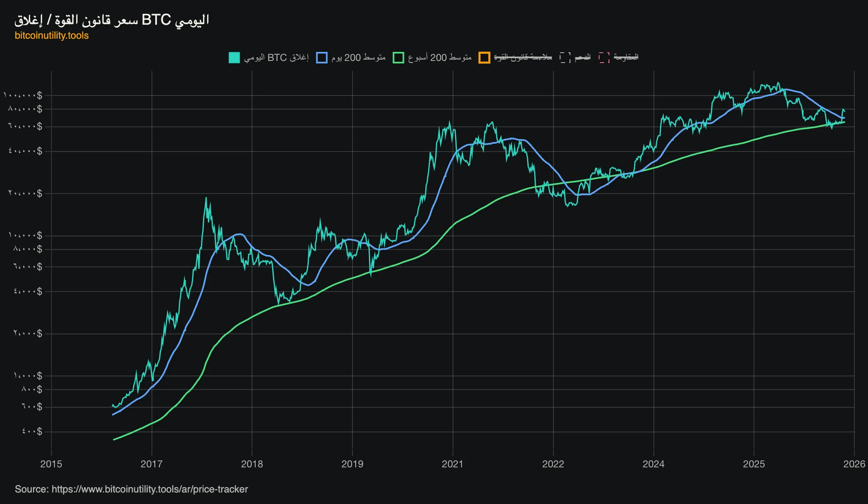
Task: Click the 400$ y-axis label
Action: tap(32, 432)
